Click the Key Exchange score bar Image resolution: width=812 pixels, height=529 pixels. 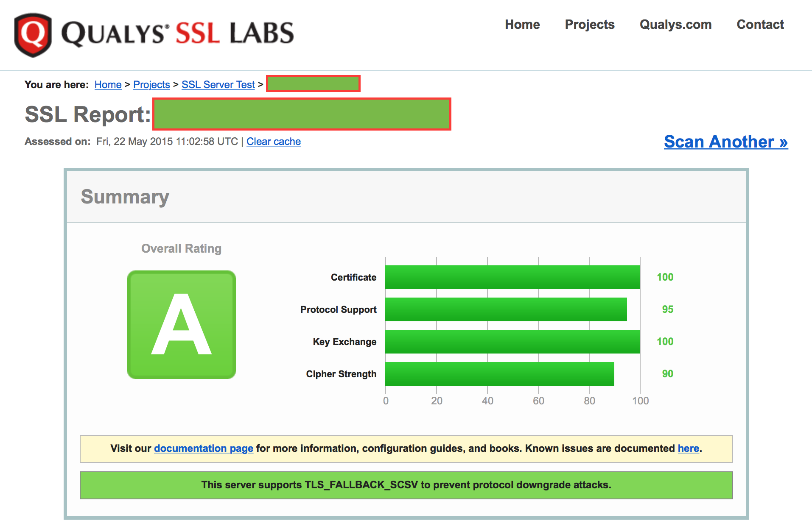[512, 342]
